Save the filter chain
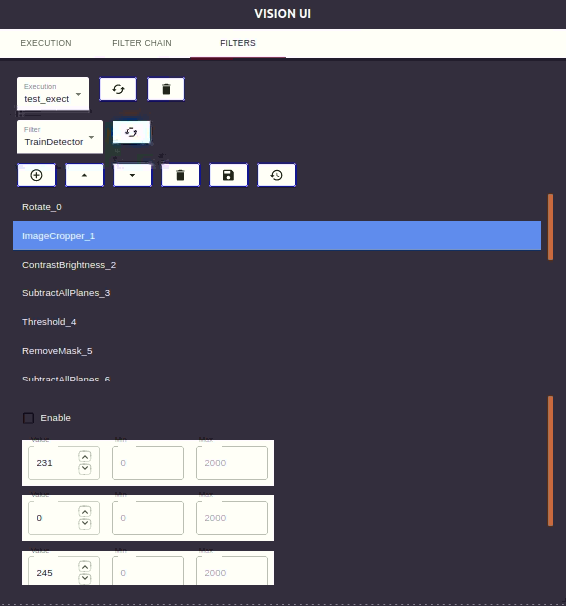566x606 pixels. point(228,175)
